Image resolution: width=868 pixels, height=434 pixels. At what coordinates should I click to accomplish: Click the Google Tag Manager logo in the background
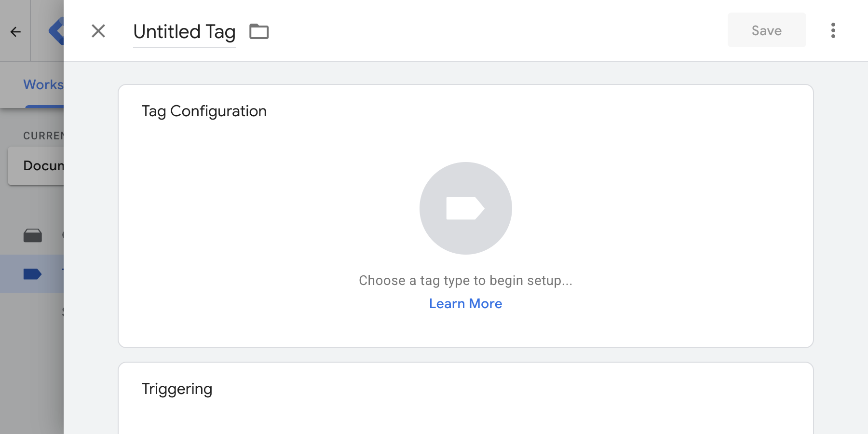click(x=56, y=31)
